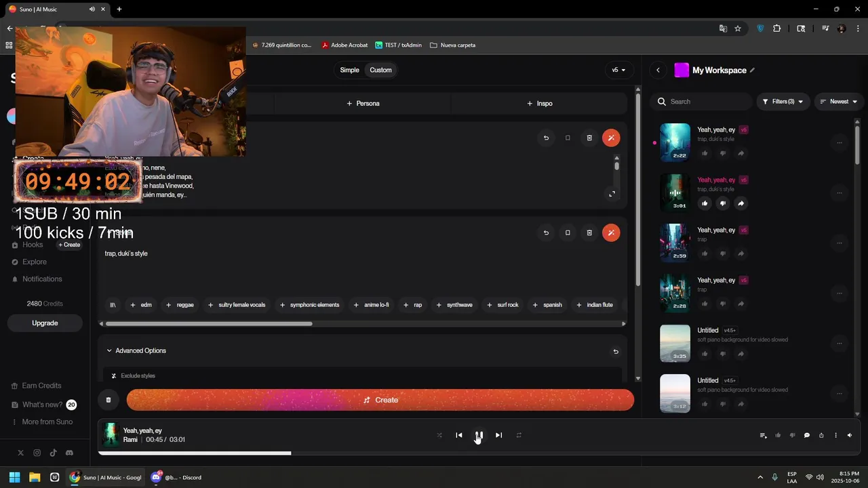The height and width of the screenshot is (488, 868).
Task: Add the sultry female vocals tag
Action: 237,305
